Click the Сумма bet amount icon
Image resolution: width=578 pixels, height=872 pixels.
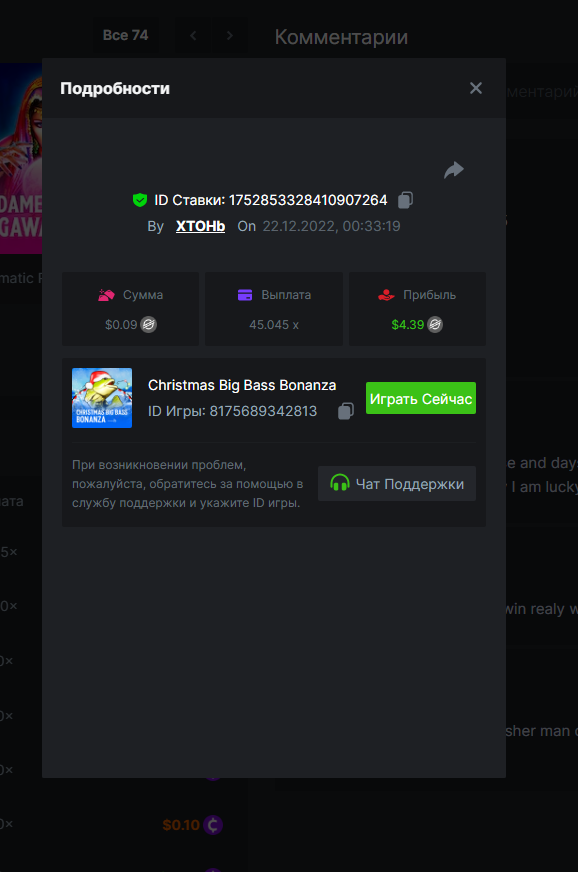click(106, 295)
